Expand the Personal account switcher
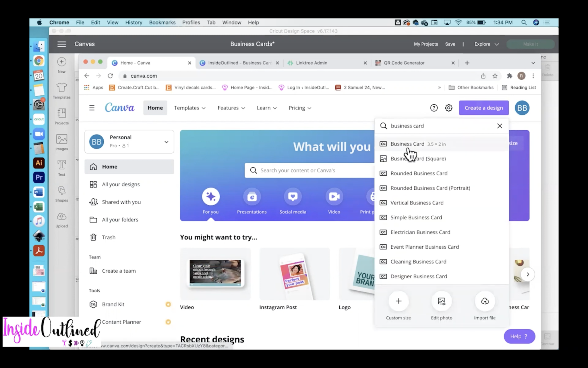The image size is (588, 368). pyautogui.click(x=166, y=142)
